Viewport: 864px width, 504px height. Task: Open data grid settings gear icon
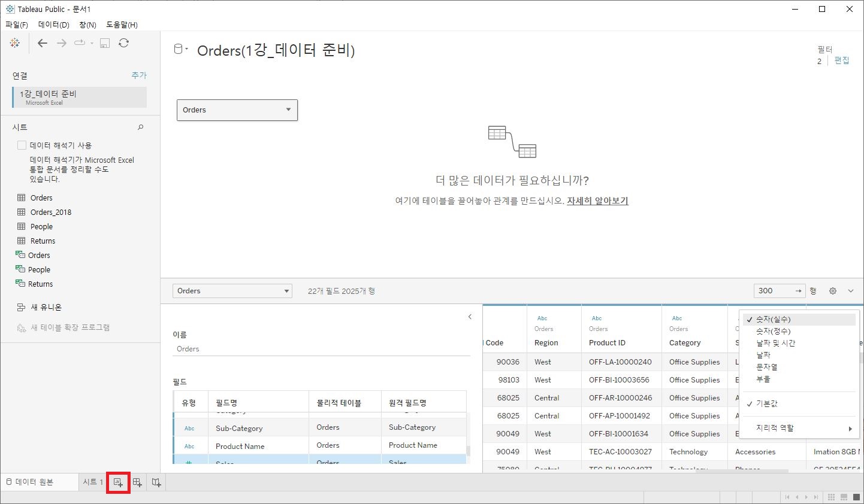click(x=833, y=291)
